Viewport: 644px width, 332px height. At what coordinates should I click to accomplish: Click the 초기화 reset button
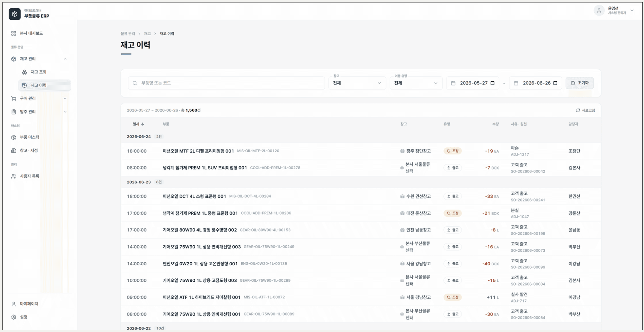click(x=579, y=83)
